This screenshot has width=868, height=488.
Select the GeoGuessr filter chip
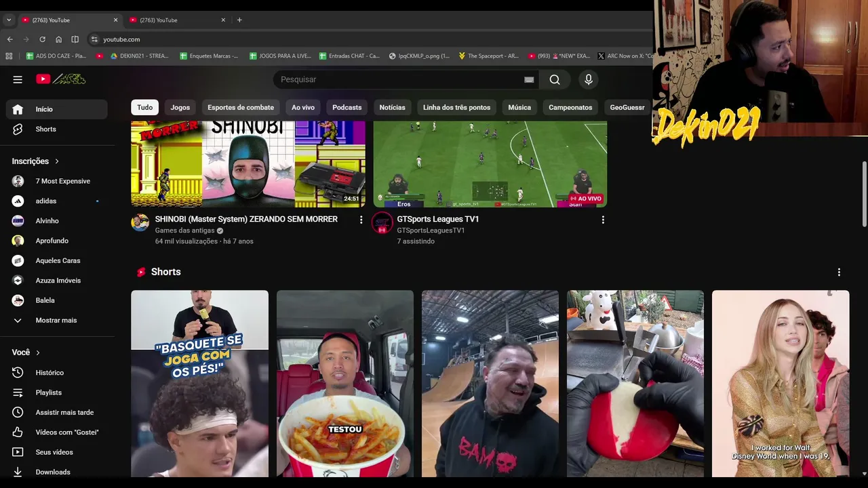[627, 107]
